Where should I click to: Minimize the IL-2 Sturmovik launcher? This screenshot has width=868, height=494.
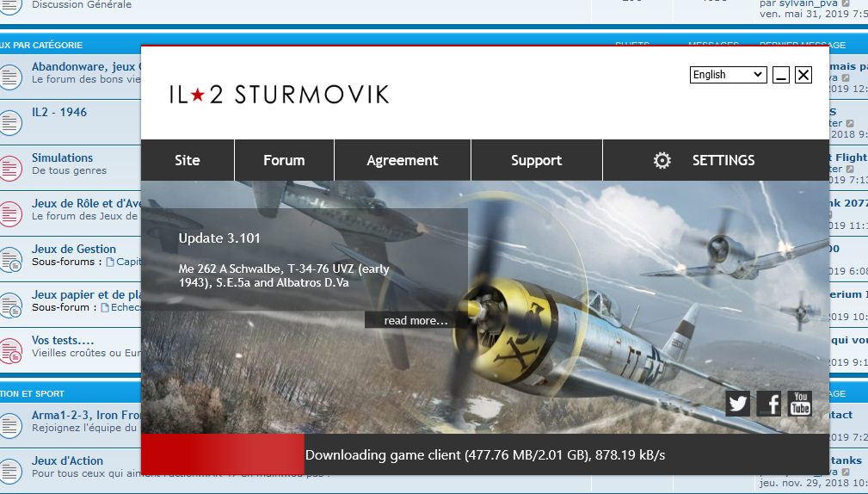781,75
